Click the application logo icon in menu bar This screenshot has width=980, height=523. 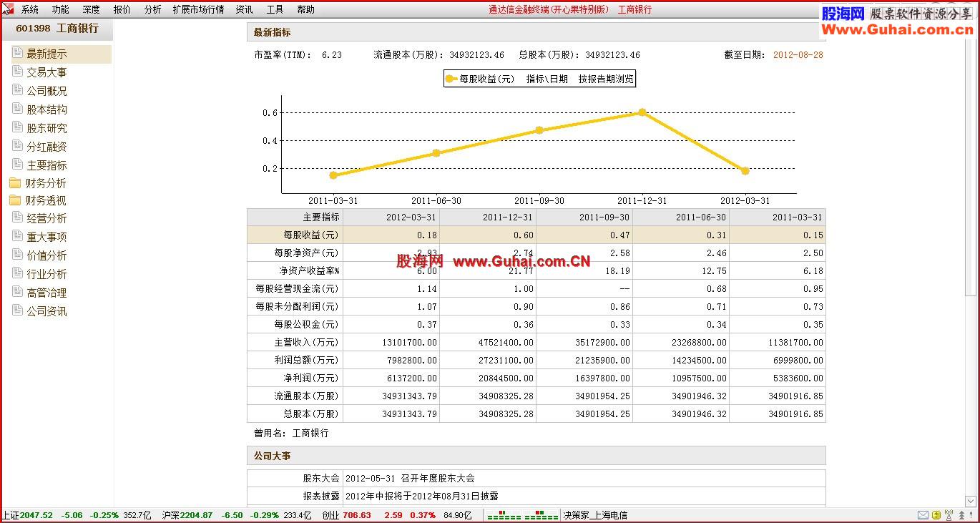pyautogui.click(x=7, y=9)
